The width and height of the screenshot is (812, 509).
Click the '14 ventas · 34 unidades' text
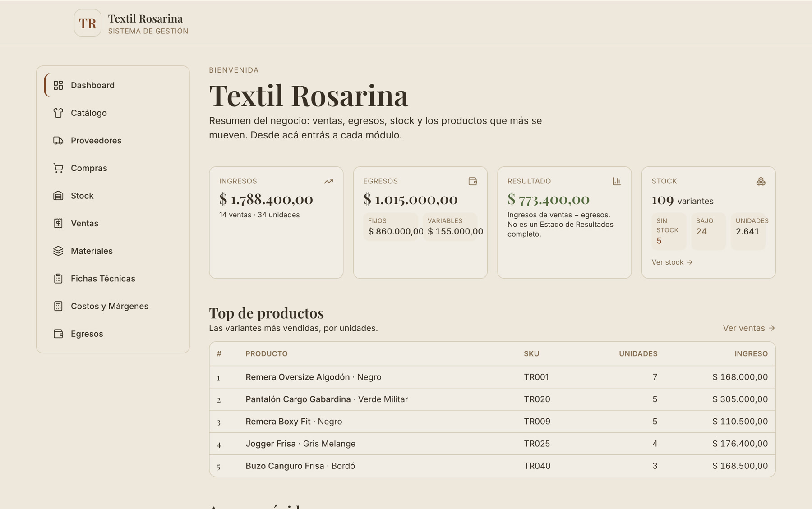tap(259, 215)
